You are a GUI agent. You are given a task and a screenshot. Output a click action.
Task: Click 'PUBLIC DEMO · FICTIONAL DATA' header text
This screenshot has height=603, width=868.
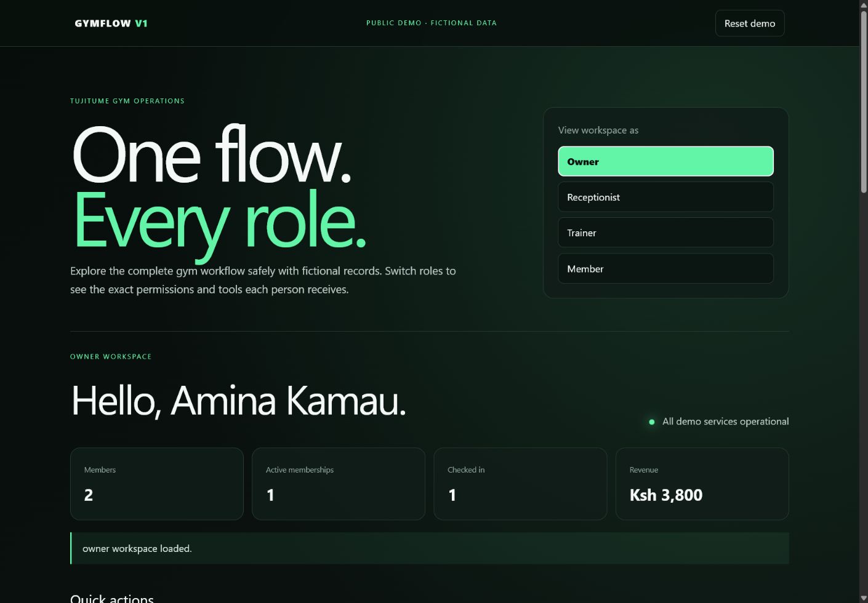[432, 23]
